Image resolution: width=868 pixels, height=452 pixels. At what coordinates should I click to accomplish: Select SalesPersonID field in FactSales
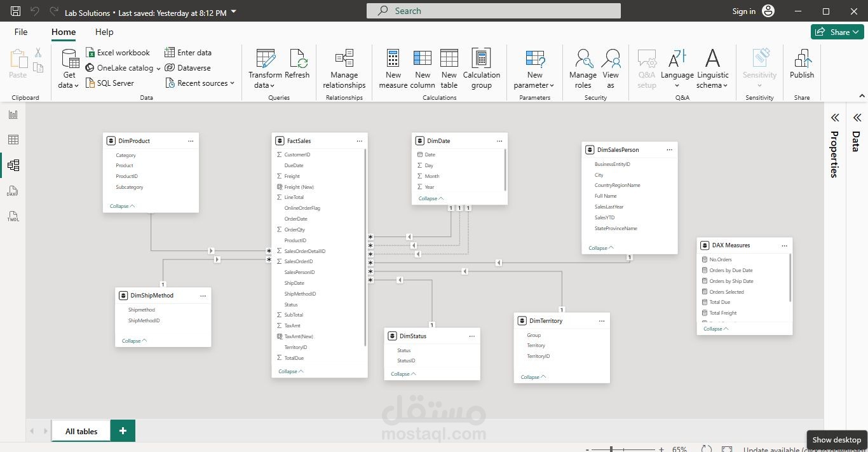pyautogui.click(x=299, y=272)
